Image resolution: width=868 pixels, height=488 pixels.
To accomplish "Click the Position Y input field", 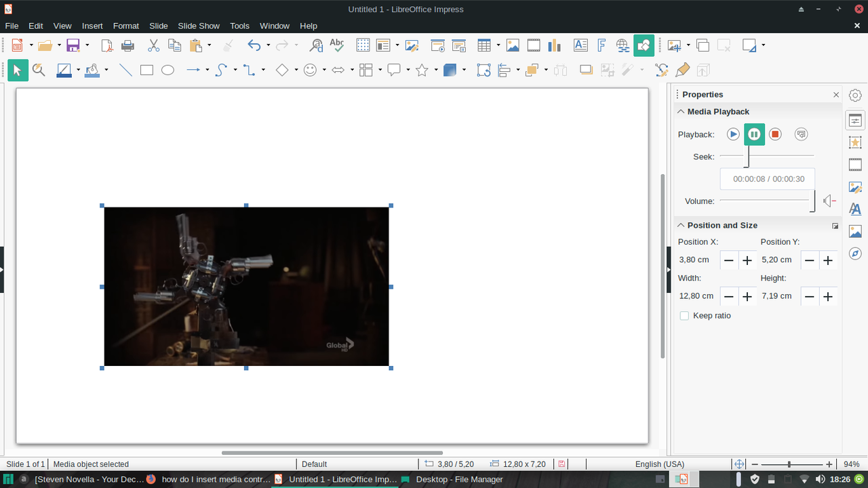I will pyautogui.click(x=781, y=260).
